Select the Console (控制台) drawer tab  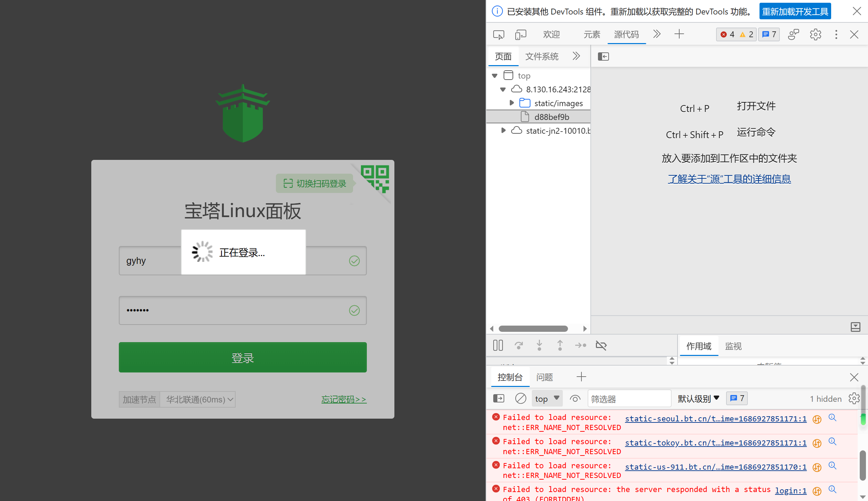tap(510, 377)
